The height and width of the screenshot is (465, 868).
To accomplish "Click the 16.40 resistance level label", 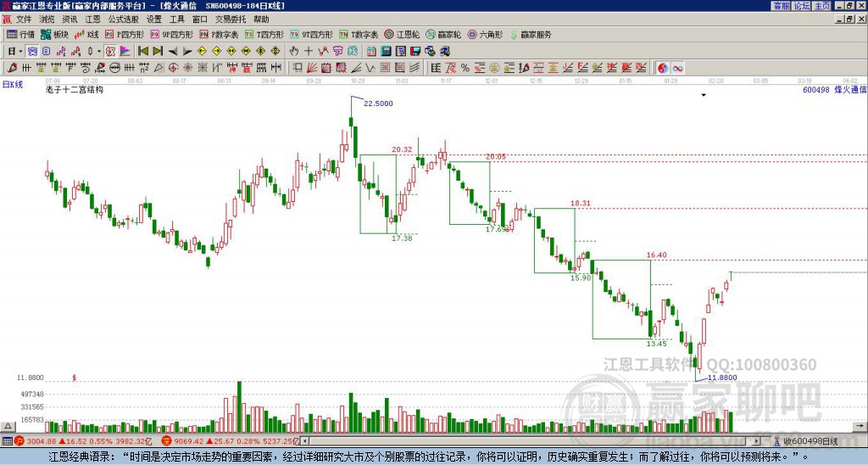I will (657, 255).
